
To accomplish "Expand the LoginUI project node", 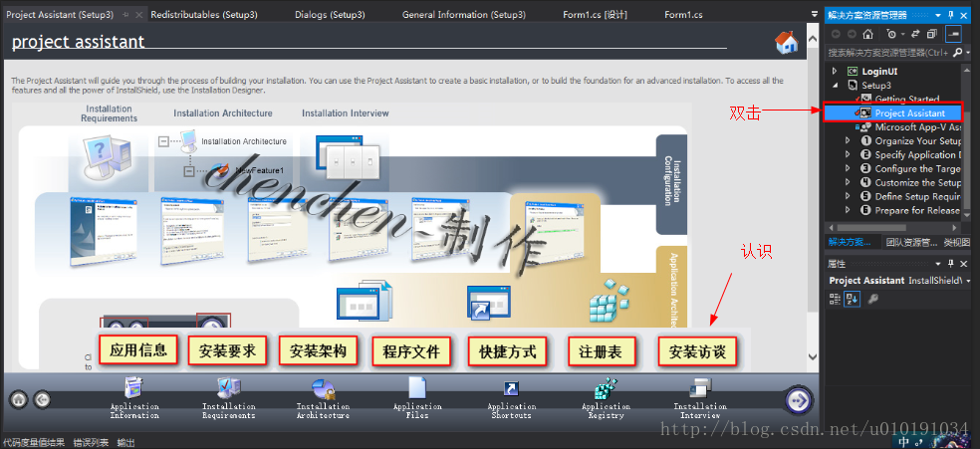I will (834, 72).
